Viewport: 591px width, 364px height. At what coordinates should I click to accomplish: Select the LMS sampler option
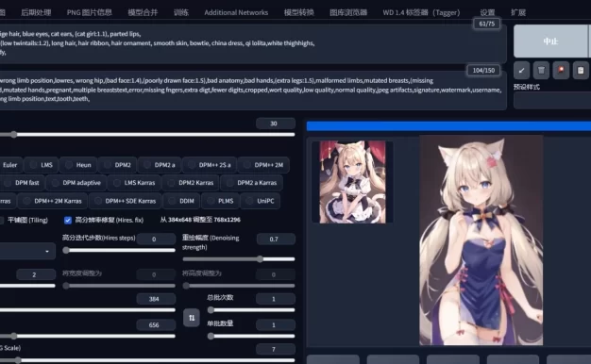pyautogui.click(x=42, y=165)
